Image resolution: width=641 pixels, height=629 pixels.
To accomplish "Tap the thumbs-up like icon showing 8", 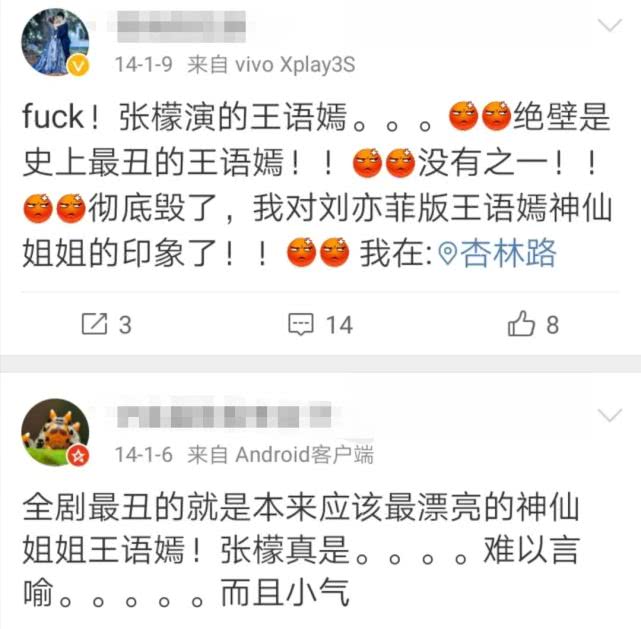I will click(x=521, y=324).
